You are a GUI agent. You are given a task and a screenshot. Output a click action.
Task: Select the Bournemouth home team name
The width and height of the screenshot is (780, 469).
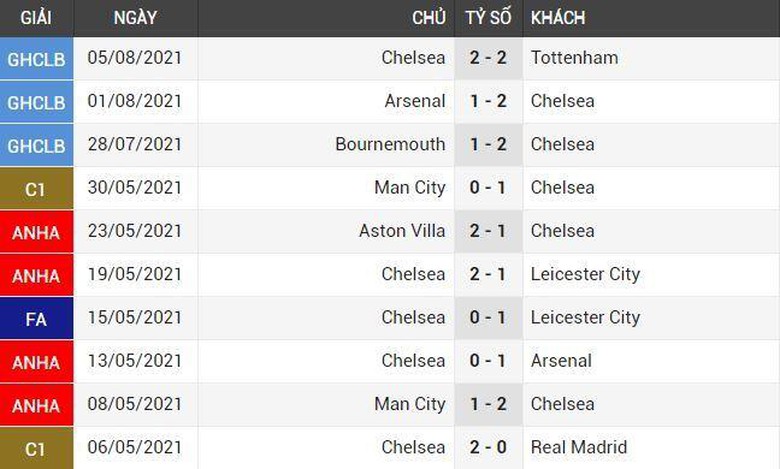(390, 144)
